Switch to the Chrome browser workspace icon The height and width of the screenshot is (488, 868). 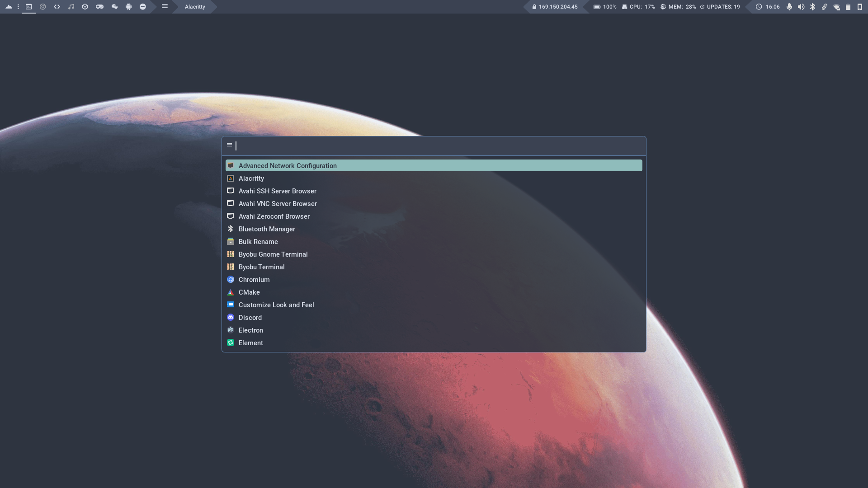[43, 7]
